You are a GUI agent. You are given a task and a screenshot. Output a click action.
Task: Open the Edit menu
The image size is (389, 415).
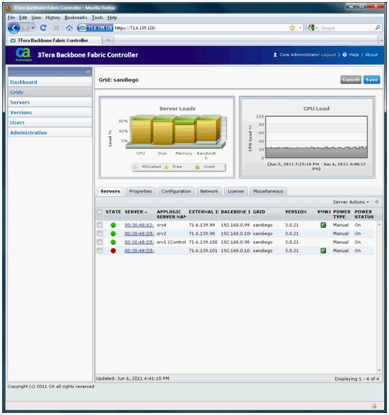point(23,18)
